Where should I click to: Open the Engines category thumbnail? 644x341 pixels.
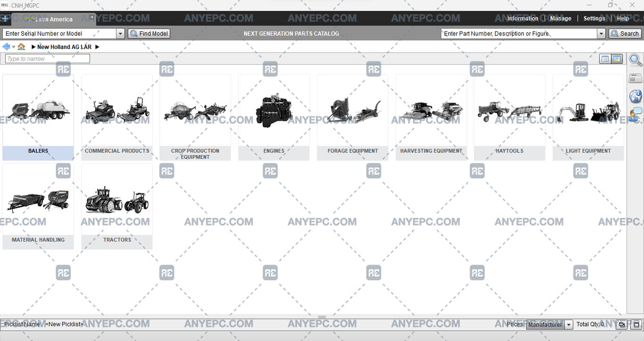click(x=274, y=110)
